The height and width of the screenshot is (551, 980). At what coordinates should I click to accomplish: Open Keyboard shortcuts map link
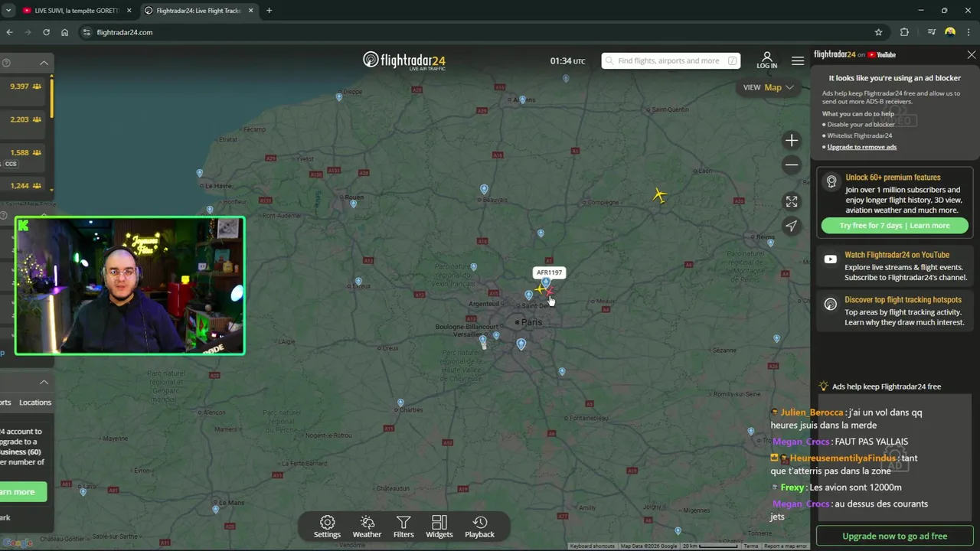(x=592, y=546)
